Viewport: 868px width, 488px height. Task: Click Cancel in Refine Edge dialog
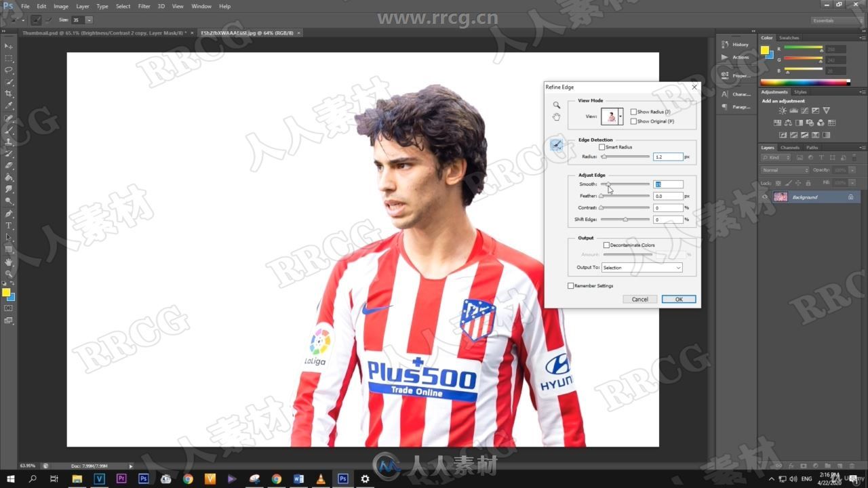[x=640, y=299]
